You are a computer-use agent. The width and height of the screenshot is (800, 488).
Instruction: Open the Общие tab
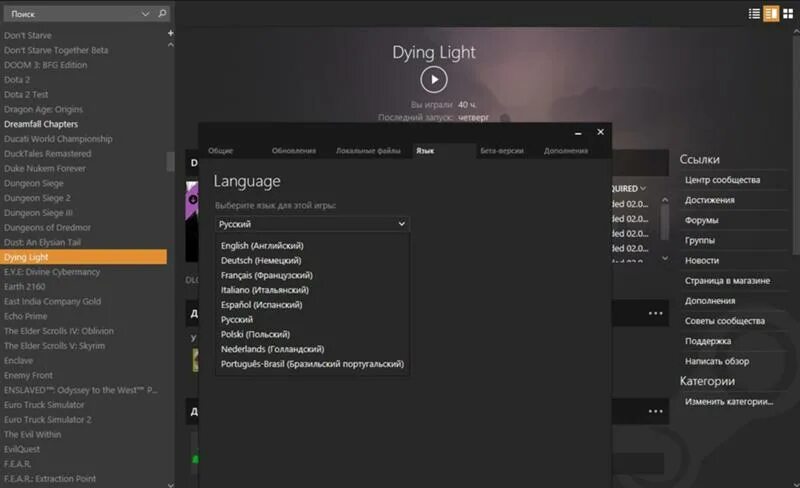point(220,151)
